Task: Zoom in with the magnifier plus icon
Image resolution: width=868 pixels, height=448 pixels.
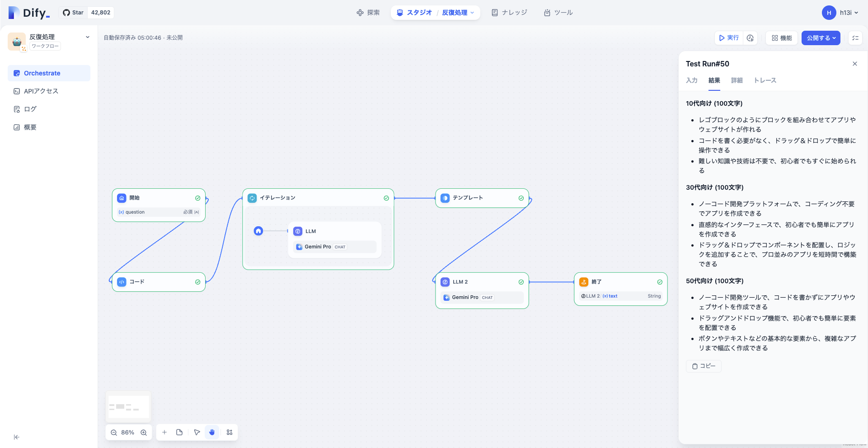Action: (144, 432)
